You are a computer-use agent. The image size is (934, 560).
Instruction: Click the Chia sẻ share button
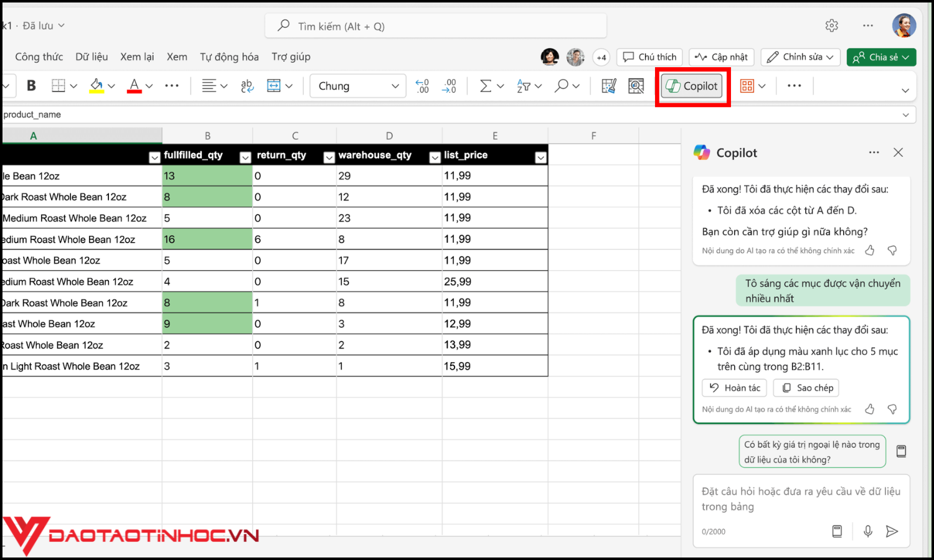pyautogui.click(x=880, y=57)
